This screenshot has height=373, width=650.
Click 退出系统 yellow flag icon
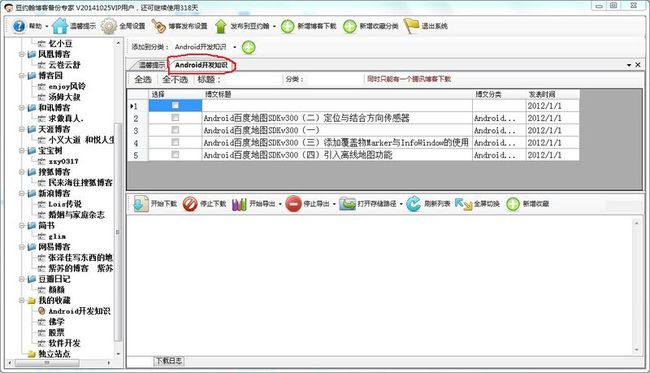tap(411, 26)
